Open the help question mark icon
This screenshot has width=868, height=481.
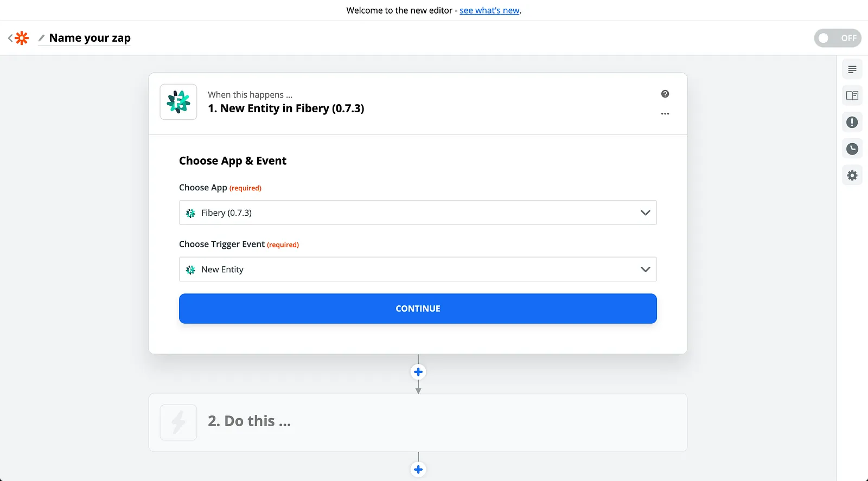pyautogui.click(x=665, y=94)
